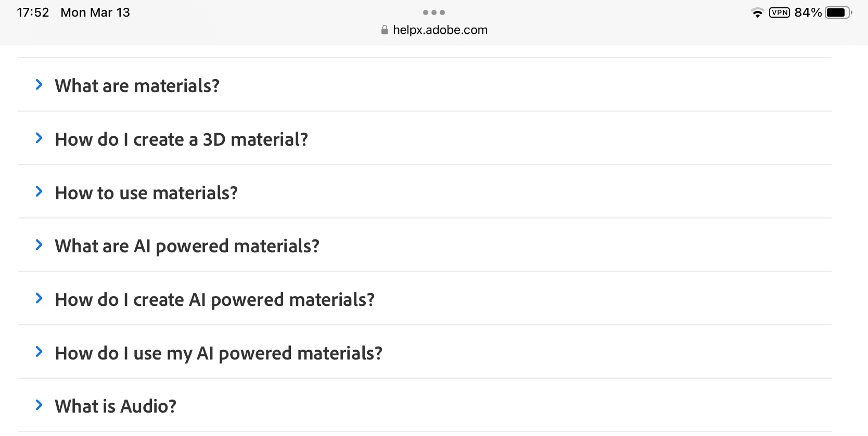This screenshot has height=436, width=868.
Task: Tap the three-dot multitasking menu at top
Action: click(x=434, y=12)
